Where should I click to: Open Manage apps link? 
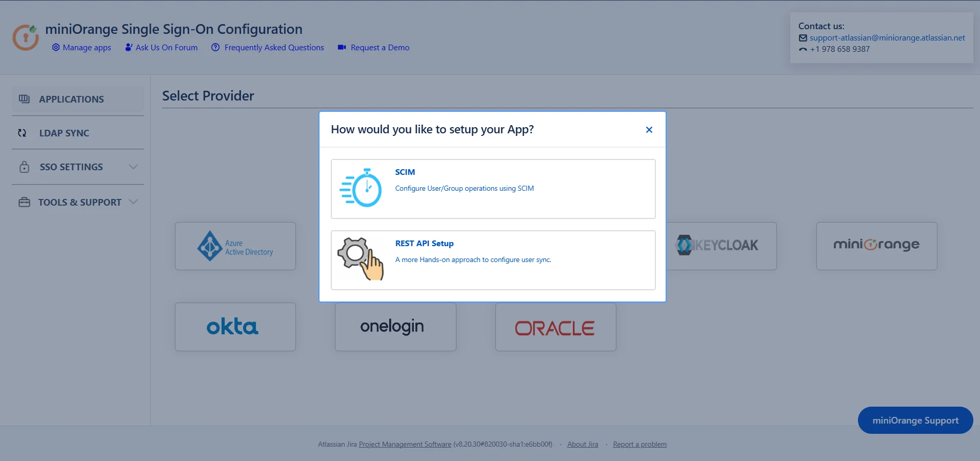[x=87, y=48]
